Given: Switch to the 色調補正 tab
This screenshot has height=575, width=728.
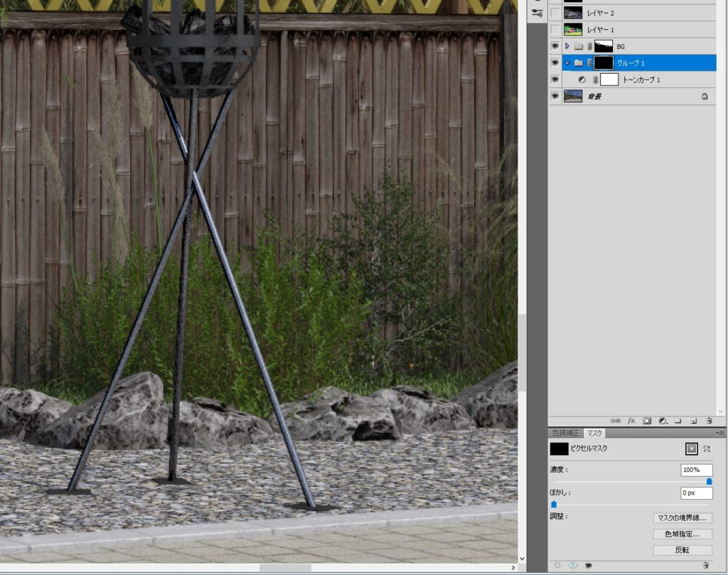Looking at the screenshot, I should (x=566, y=433).
